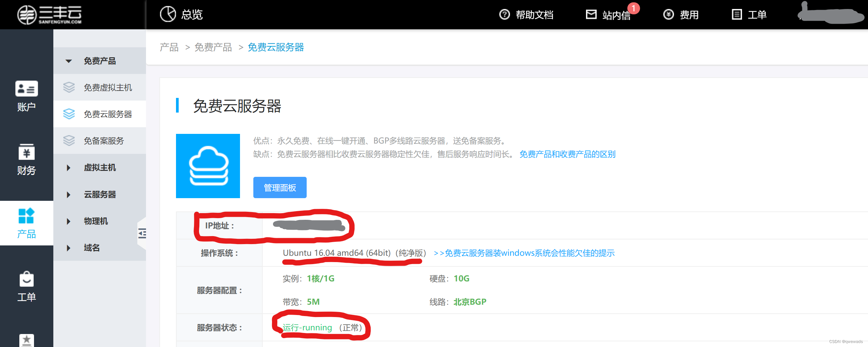The height and width of the screenshot is (347, 868).
Task: Click the star icon at sidebar bottom
Action: [x=27, y=340]
